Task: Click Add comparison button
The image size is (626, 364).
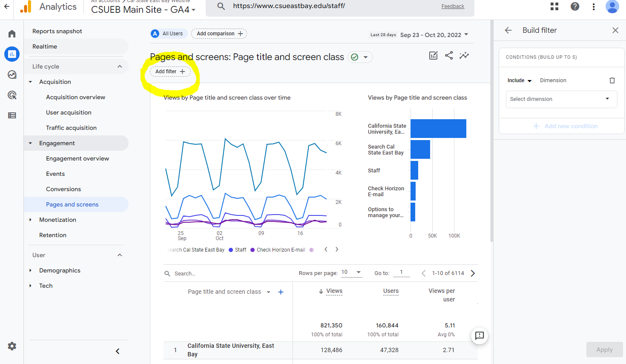Action: tap(219, 34)
